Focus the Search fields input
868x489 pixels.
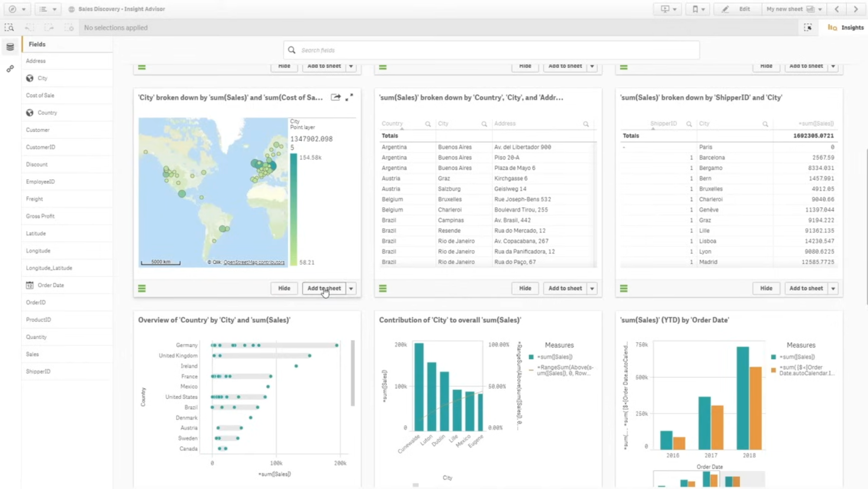490,50
